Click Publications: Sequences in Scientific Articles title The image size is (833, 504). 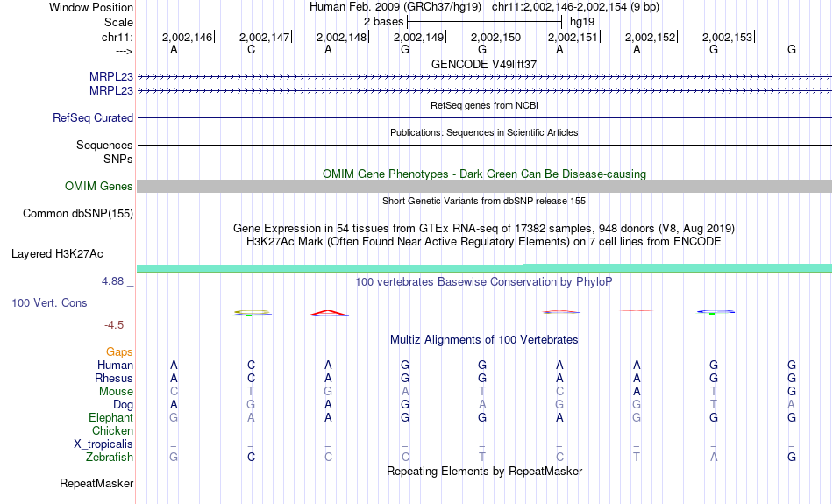pos(484,132)
